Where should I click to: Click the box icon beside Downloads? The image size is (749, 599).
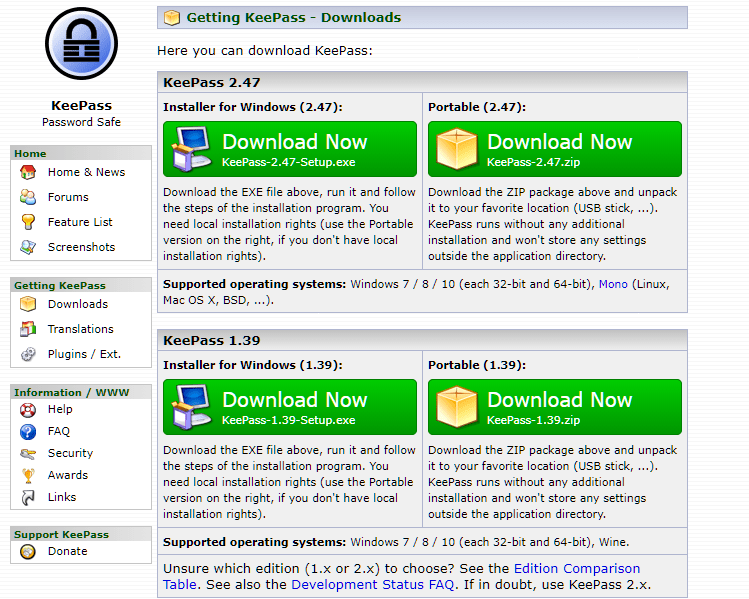coord(28,304)
